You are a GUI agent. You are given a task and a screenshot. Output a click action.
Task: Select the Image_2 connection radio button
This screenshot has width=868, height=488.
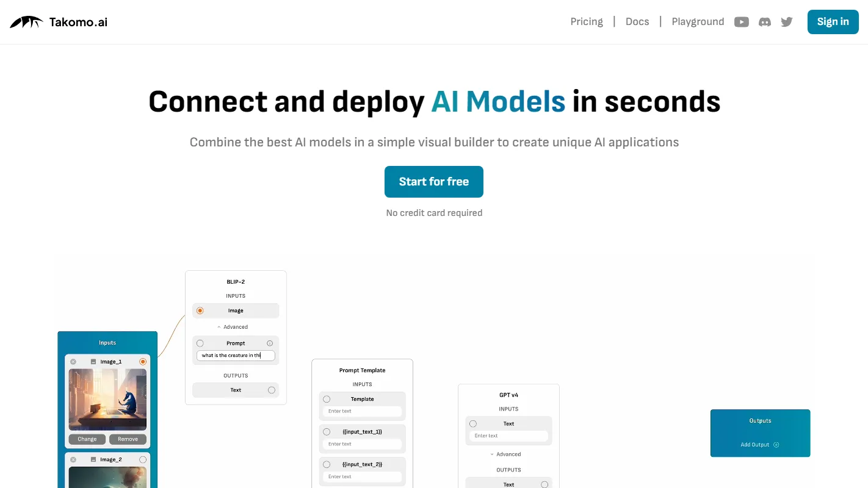pos(143,459)
